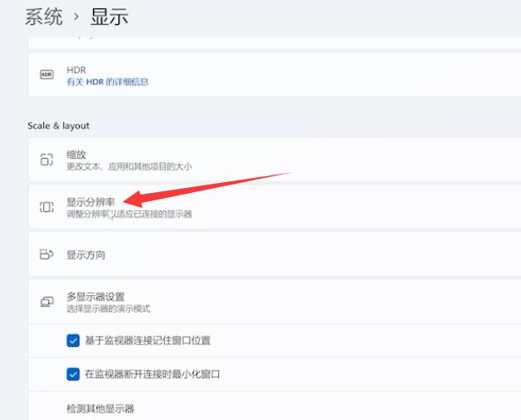
Task: Click 更改文本、应用和其他项目的大小 description
Action: click(129, 166)
